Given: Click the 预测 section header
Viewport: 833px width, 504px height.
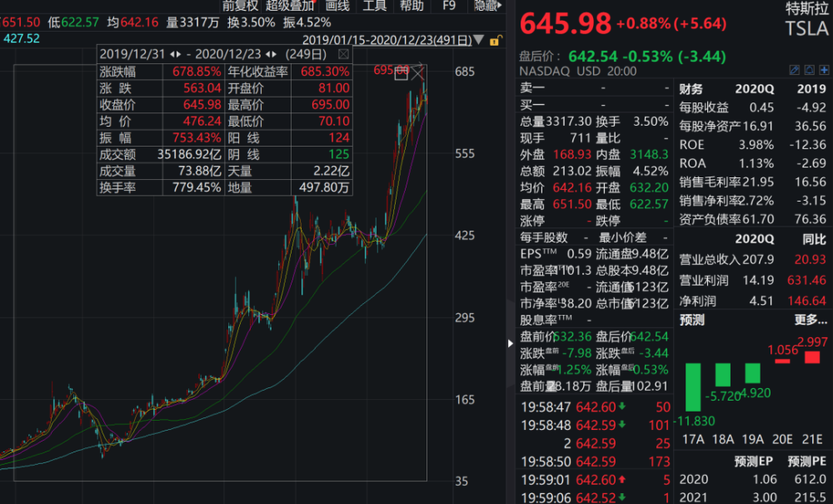Looking at the screenshot, I should [692, 320].
